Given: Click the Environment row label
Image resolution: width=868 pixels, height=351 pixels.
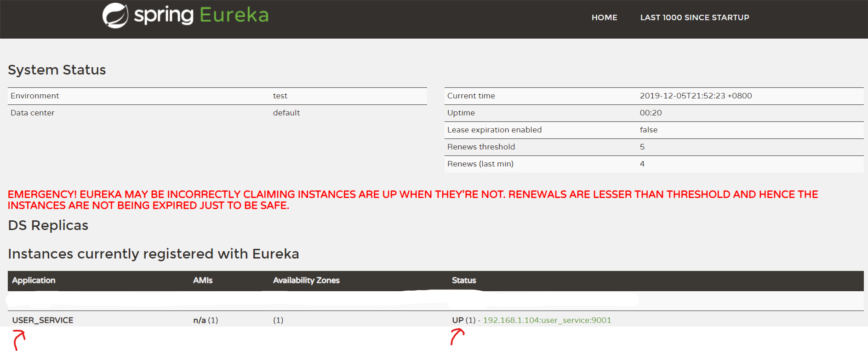Looking at the screenshot, I should tap(35, 96).
